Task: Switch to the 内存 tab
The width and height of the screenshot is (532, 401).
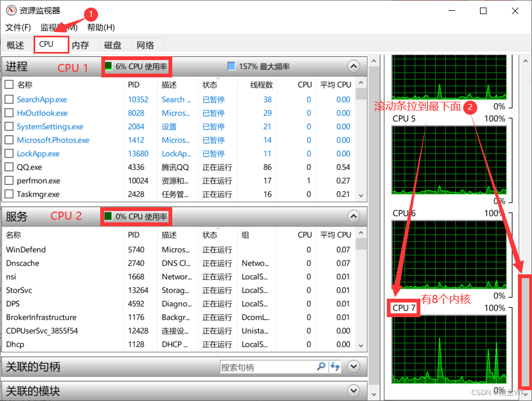Action: point(80,45)
